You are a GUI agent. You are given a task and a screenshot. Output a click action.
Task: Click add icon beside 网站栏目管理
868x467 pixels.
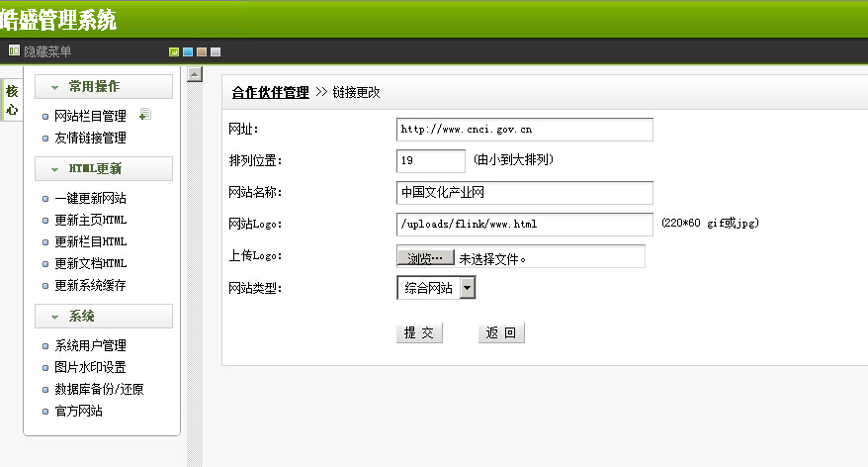[145, 115]
